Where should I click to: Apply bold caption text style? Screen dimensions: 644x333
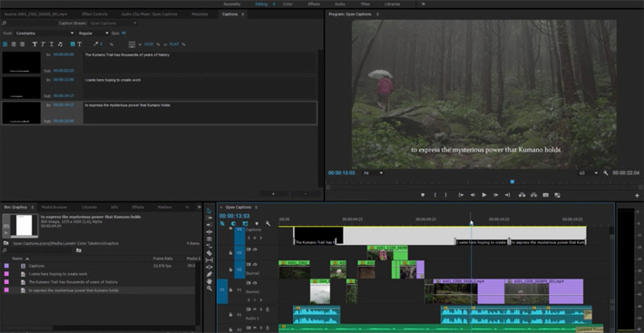tap(34, 44)
